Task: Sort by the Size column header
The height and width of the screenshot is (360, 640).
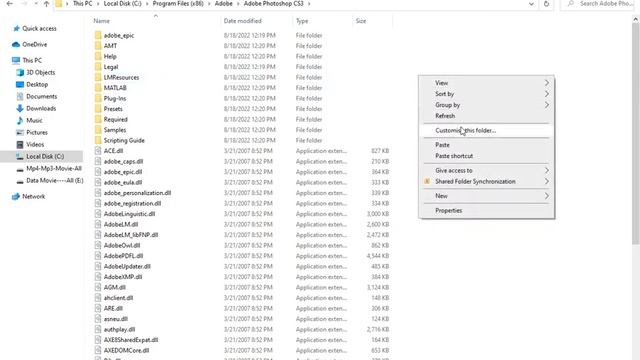Action: tap(361, 21)
